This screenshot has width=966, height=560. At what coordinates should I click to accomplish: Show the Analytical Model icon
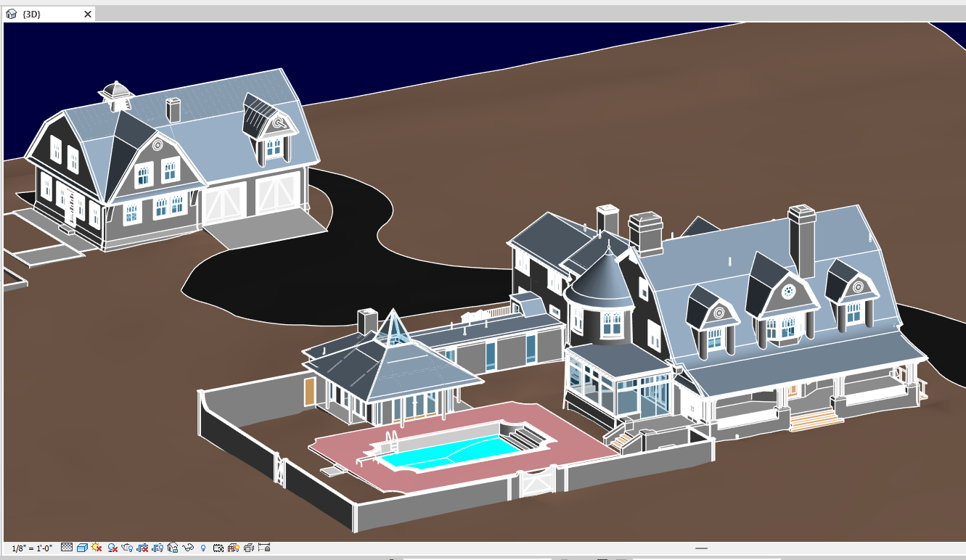click(234, 548)
